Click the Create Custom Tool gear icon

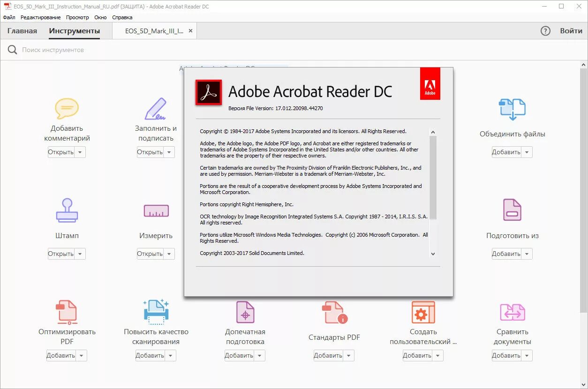coord(423,313)
